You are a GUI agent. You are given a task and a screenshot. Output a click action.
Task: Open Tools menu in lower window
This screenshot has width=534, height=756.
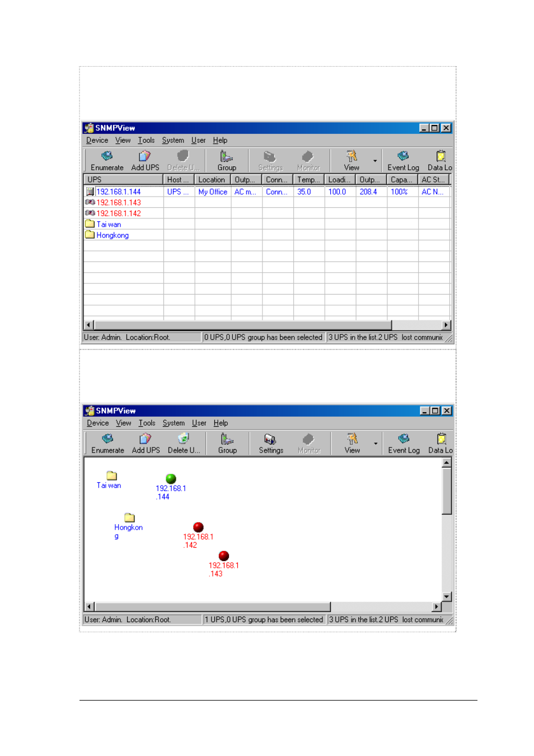point(147,423)
